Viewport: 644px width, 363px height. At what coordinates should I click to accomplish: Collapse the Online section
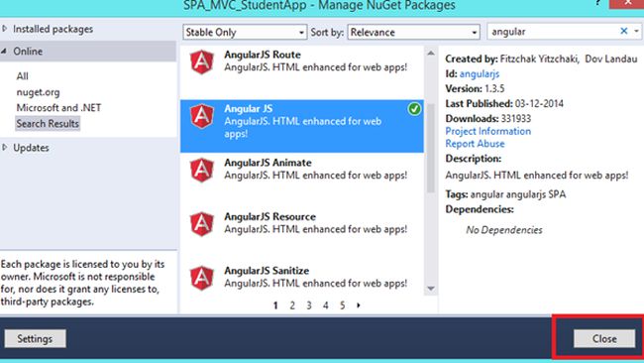pos(5,51)
